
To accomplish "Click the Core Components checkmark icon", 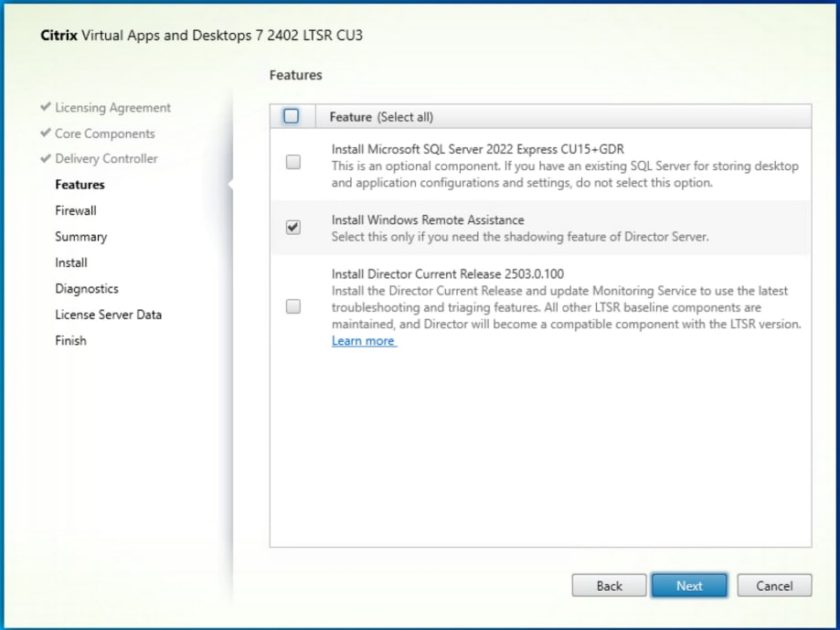I will click(46, 133).
